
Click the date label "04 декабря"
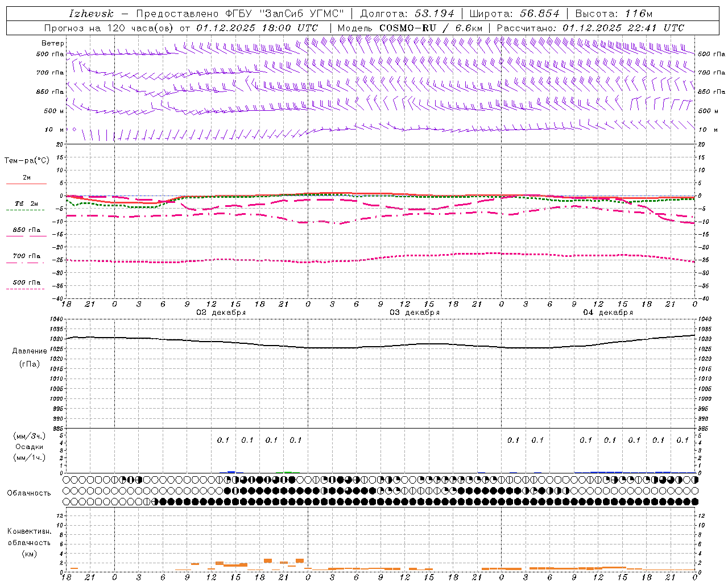pos(607,313)
